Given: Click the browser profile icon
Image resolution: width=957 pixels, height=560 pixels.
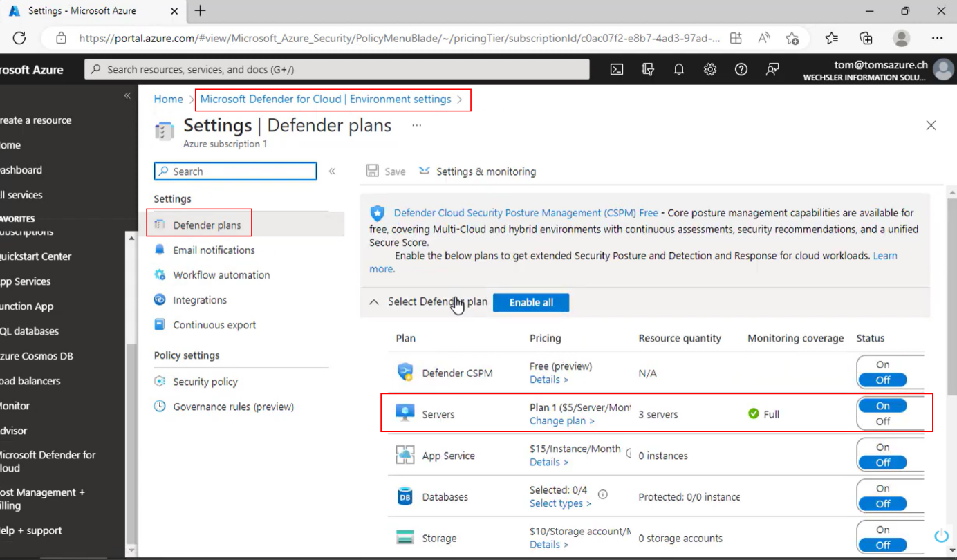Looking at the screenshot, I should click(x=902, y=38).
